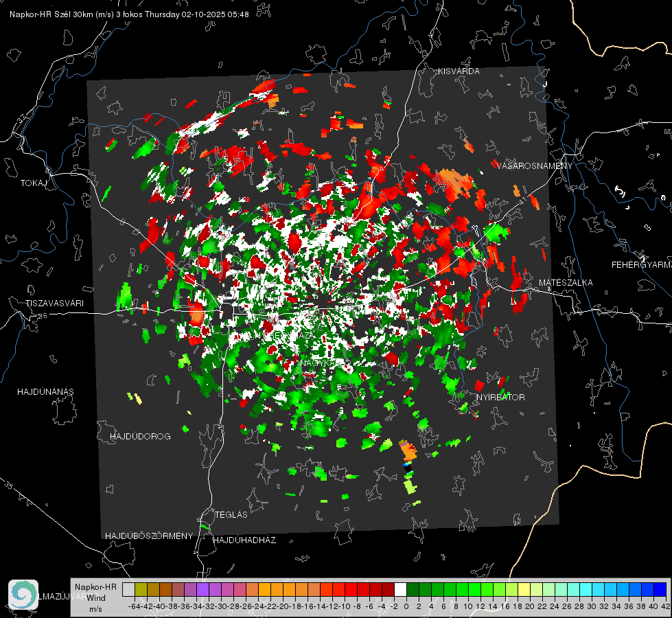Click the Wind label in the legend
Screen dimensions: 672x618
tap(96, 598)
